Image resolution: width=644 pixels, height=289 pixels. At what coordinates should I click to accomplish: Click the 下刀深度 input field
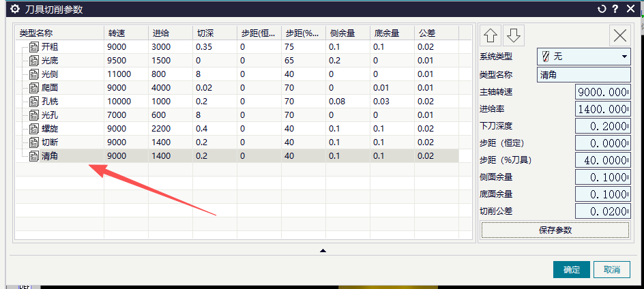(602, 126)
